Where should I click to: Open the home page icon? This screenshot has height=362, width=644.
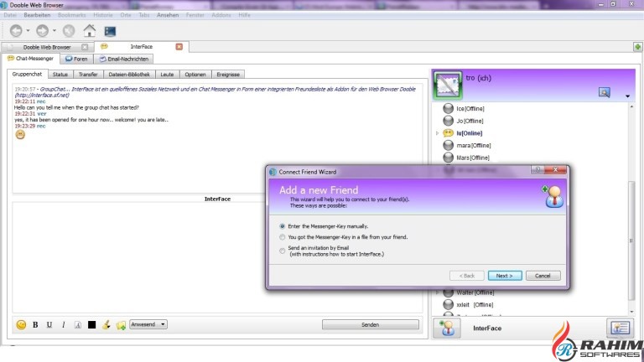pyautogui.click(x=90, y=31)
